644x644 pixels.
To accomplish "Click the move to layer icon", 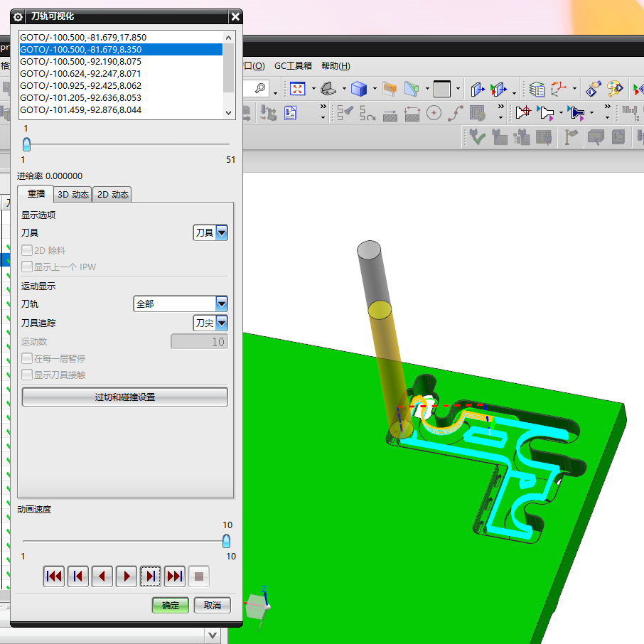I will pyautogui.click(x=477, y=89).
